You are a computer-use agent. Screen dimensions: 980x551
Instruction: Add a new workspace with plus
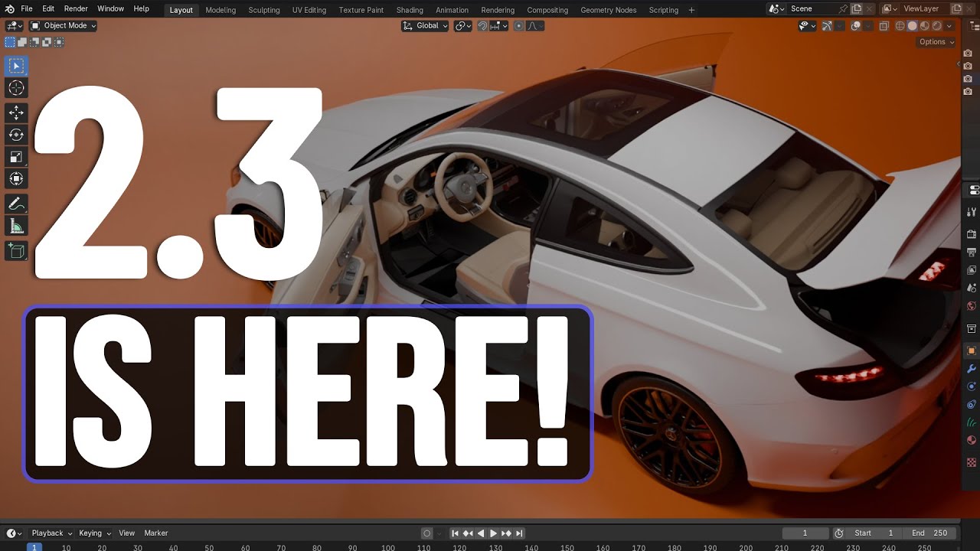tap(692, 10)
